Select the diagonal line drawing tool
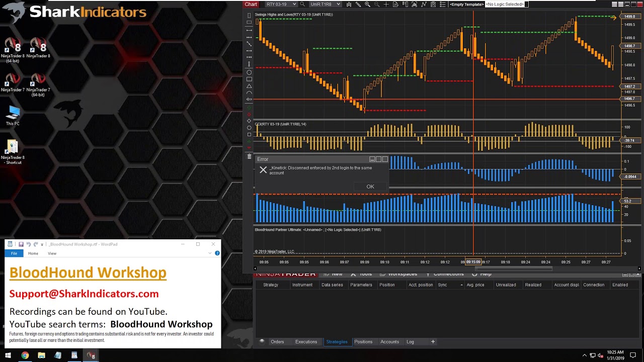 tap(249, 44)
